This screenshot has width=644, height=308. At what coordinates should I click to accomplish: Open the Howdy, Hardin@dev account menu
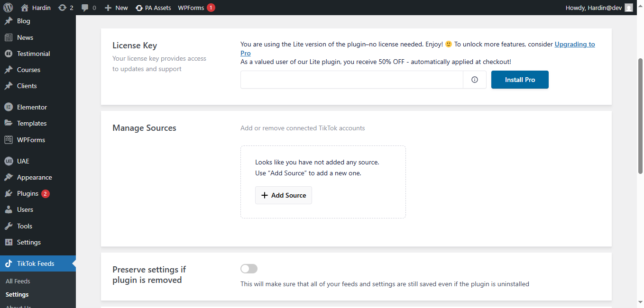pyautogui.click(x=599, y=8)
